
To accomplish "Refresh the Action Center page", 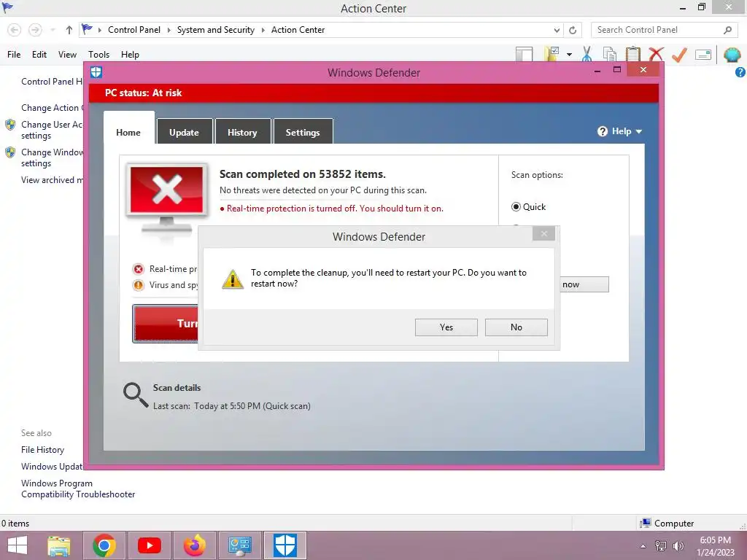I will click(573, 30).
